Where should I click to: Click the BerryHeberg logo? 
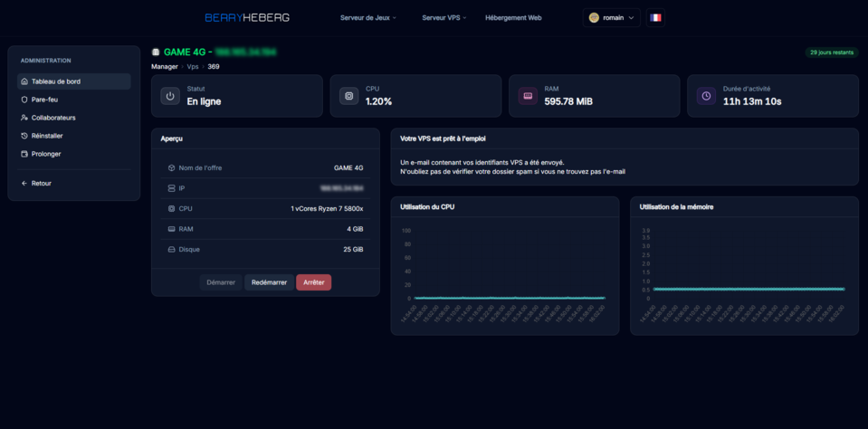[x=247, y=18]
